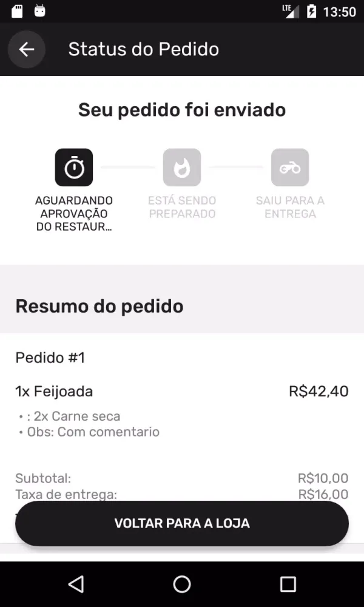Open recent apps with square button

(288, 584)
